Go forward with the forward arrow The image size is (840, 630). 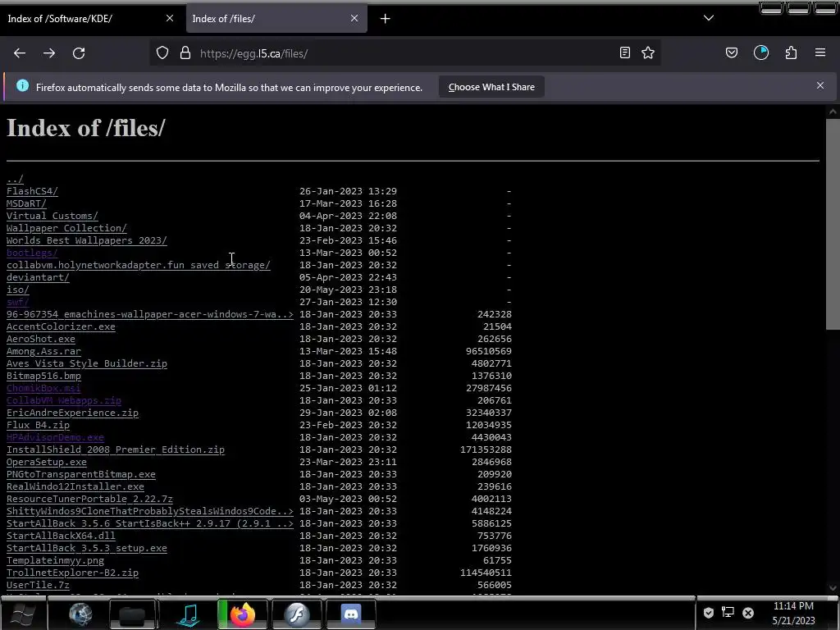49,53
